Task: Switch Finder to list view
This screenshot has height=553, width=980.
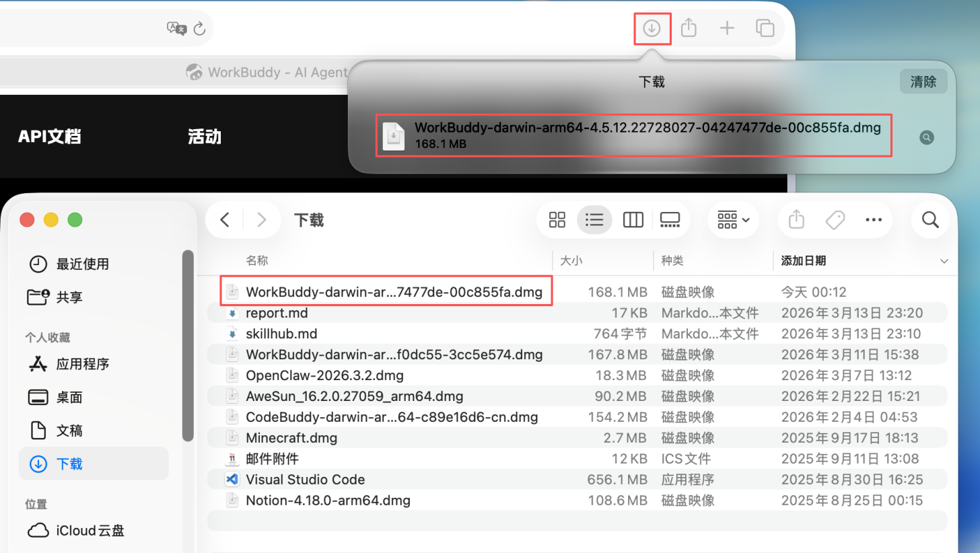Action: point(594,219)
